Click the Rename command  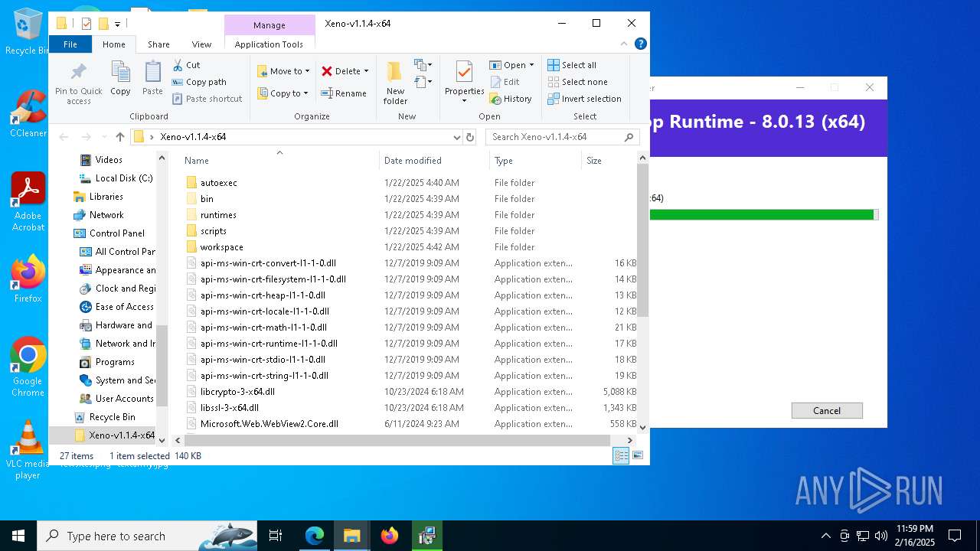[x=343, y=93]
